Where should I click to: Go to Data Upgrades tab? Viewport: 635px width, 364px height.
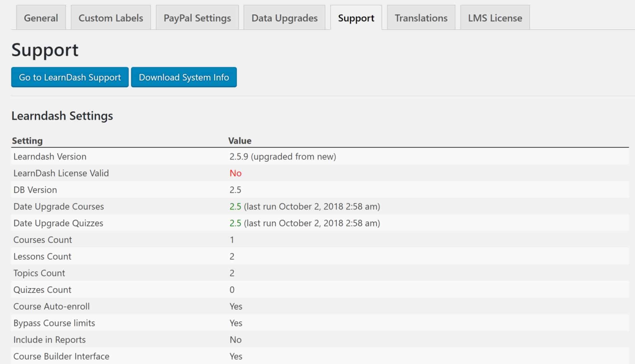[284, 18]
